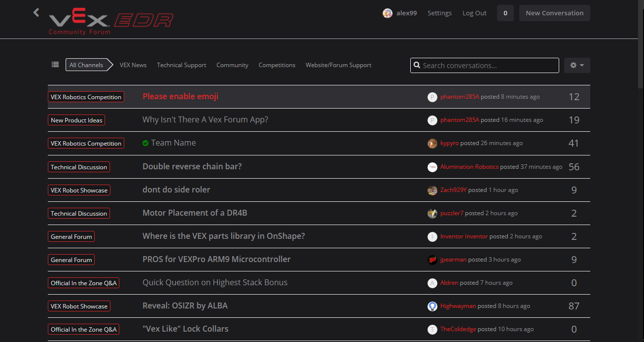The height and width of the screenshot is (342, 644).
Task: Open the Please enable emoji conversation
Action: pos(180,97)
